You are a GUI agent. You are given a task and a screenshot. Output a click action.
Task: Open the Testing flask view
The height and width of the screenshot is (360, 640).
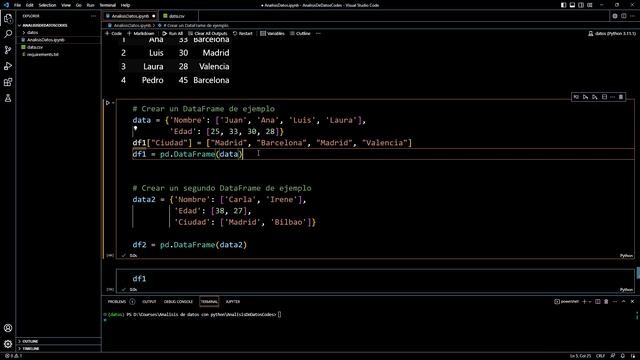coord(8,98)
